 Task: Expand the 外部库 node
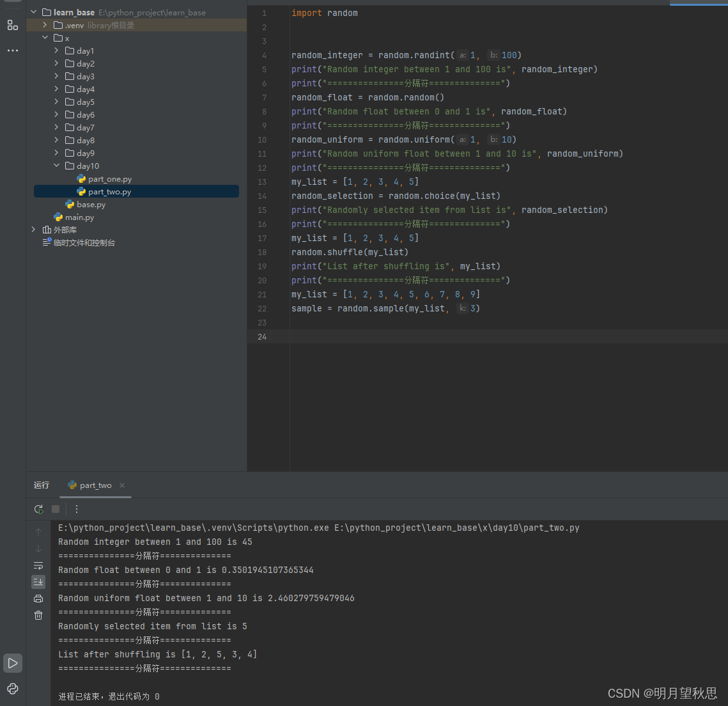(x=33, y=230)
